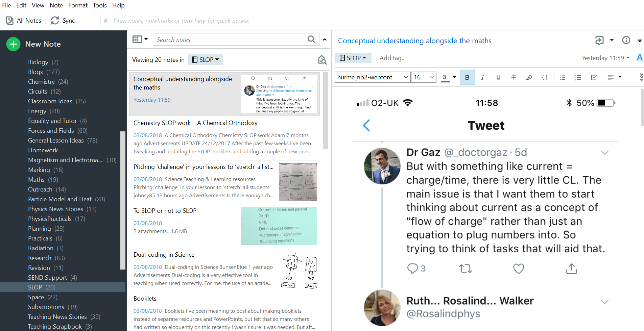Click the sidebar notebook scrollbar

[x=123, y=200]
